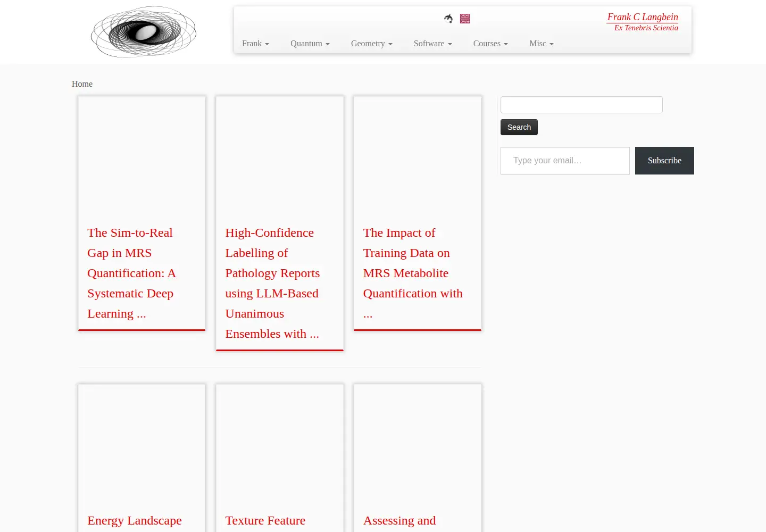
Task: Open 'The Sim-to-Real Gap in MRS' article
Action: [x=131, y=273]
